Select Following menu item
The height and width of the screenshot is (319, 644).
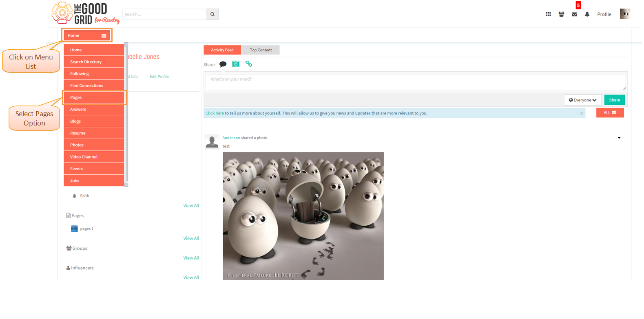[x=94, y=74]
